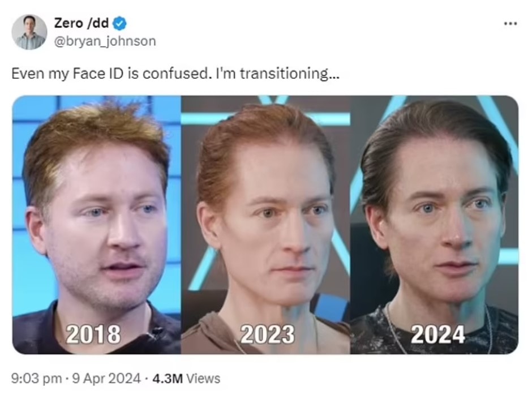Open the round profile avatar photo
This screenshot has height=395, width=532.
29,32
